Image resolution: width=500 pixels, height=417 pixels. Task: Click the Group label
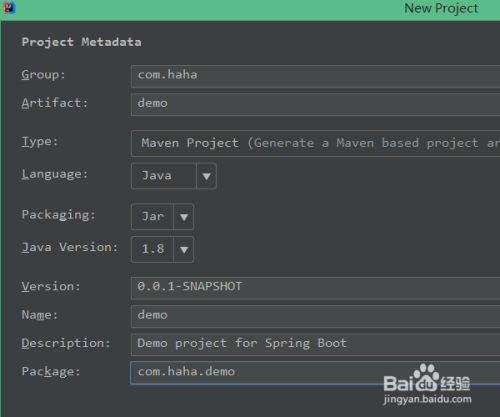pyautogui.click(x=43, y=75)
